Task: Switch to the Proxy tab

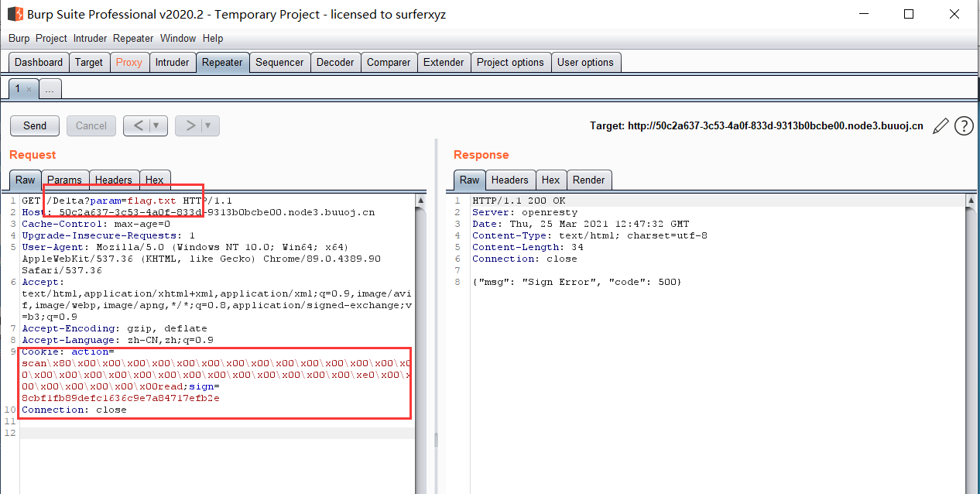Action: pos(129,63)
